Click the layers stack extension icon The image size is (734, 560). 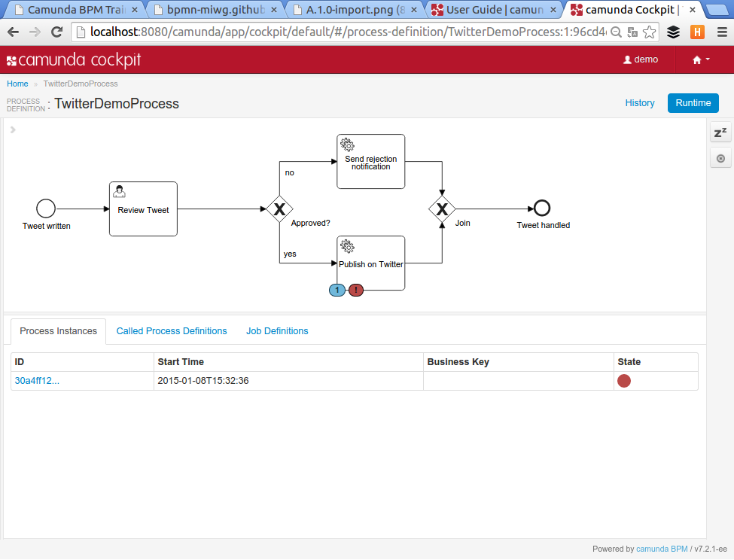673,32
